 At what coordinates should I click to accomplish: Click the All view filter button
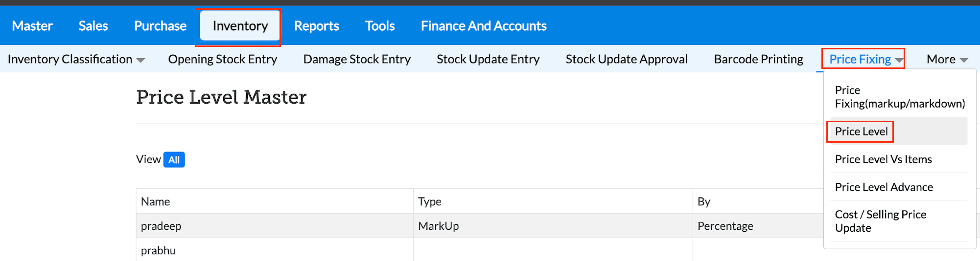[x=174, y=160]
